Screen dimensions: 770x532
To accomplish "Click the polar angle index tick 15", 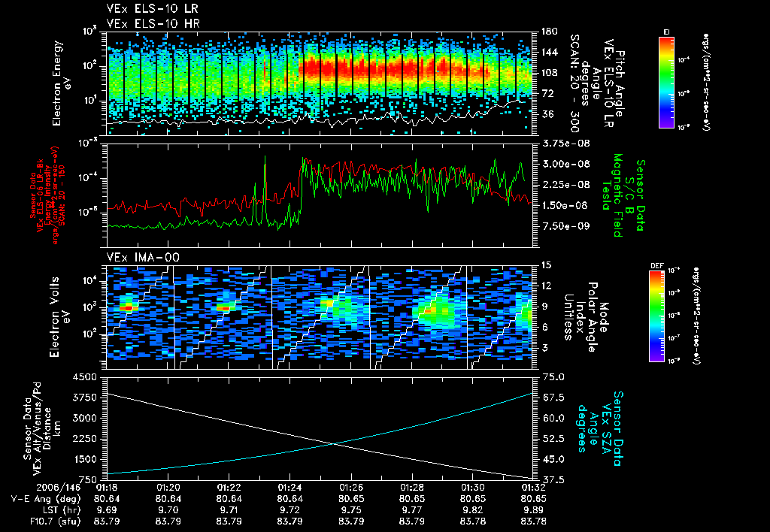I will point(546,265).
